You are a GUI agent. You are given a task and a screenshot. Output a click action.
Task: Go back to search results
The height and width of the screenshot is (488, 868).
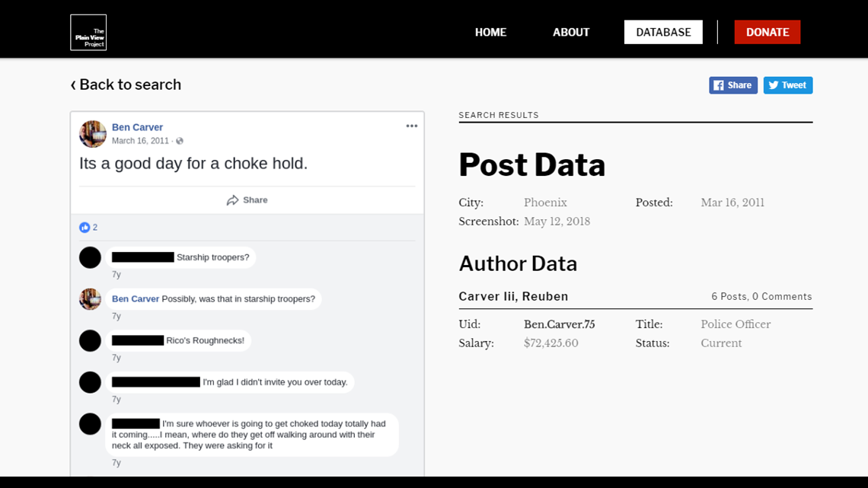click(126, 85)
